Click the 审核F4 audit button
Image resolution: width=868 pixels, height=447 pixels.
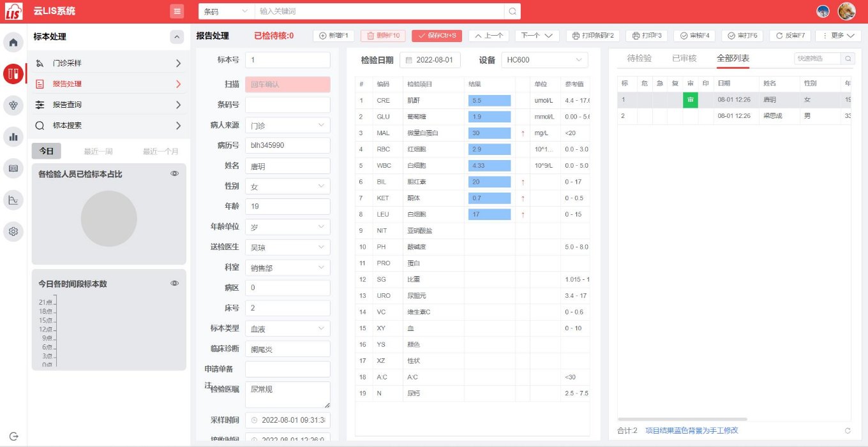coord(694,36)
